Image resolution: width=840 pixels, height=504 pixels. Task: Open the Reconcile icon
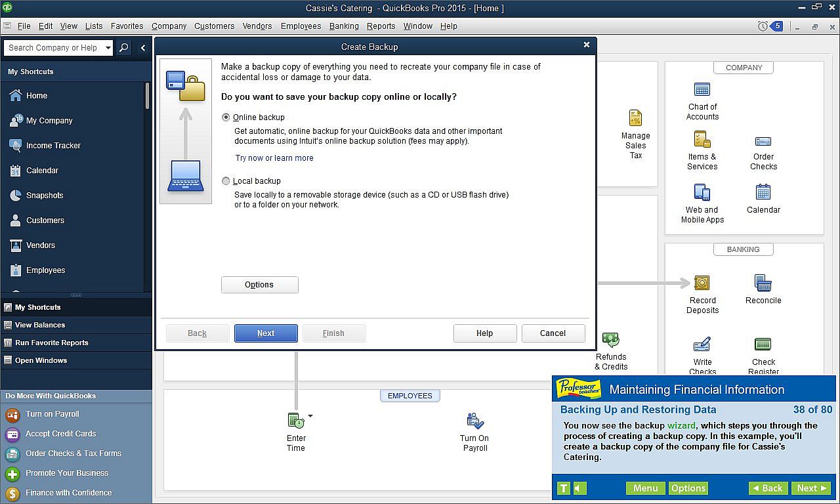pos(763,283)
